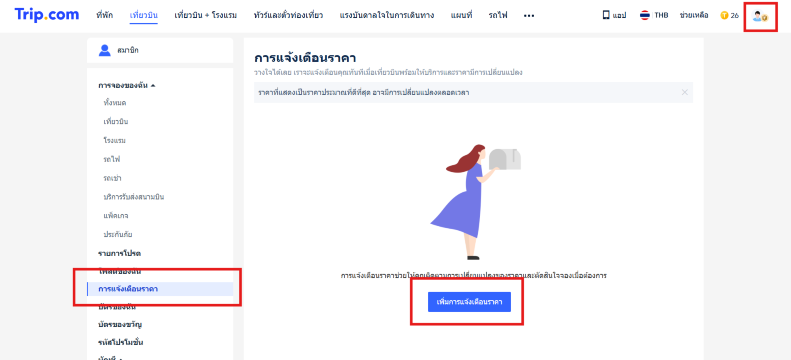Select ประกันภัย in sidebar

click(x=118, y=234)
